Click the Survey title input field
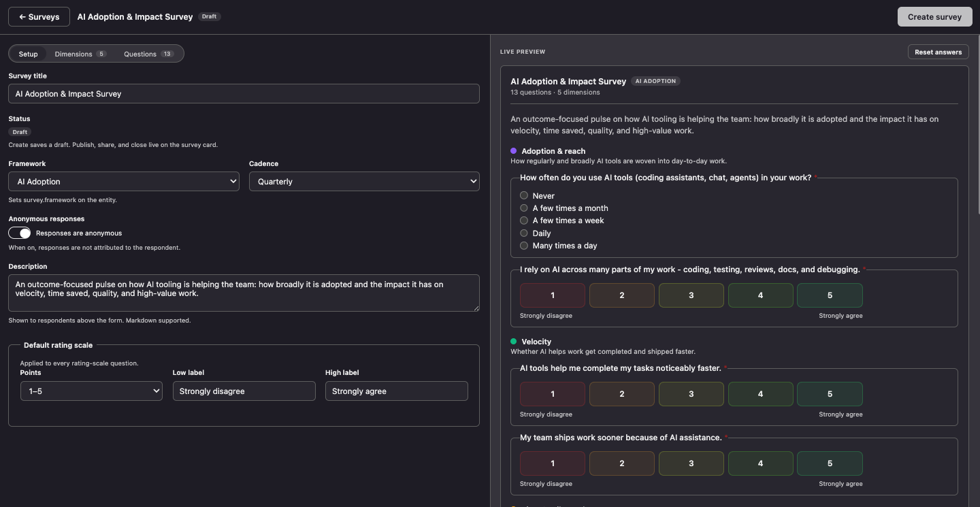This screenshot has height=507, width=980. click(244, 94)
